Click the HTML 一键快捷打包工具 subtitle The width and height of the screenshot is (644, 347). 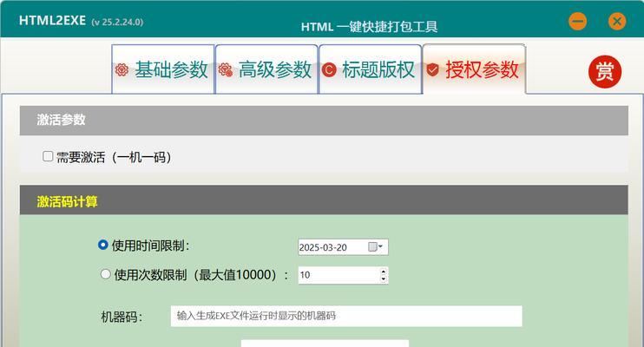point(369,27)
